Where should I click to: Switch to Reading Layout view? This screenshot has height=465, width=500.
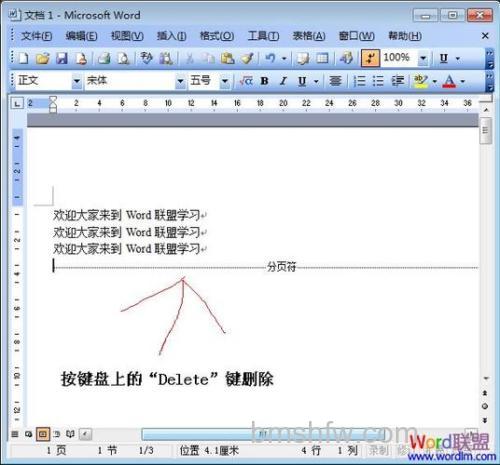(x=70, y=434)
